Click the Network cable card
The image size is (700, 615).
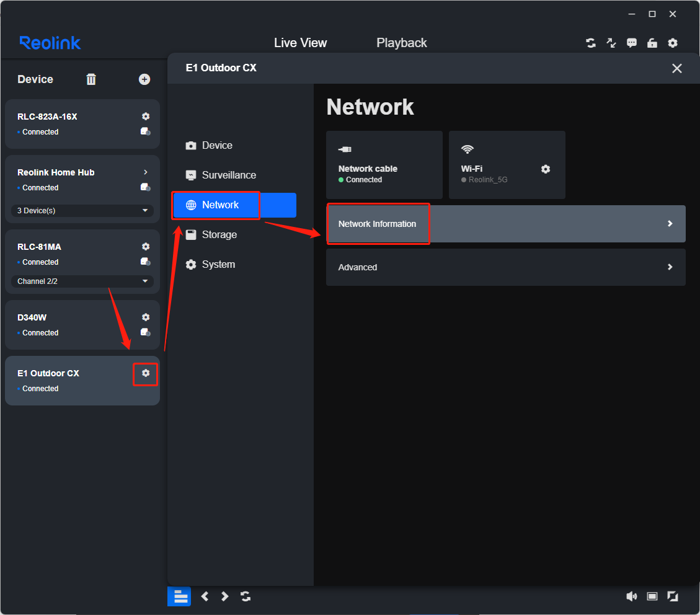coord(384,165)
